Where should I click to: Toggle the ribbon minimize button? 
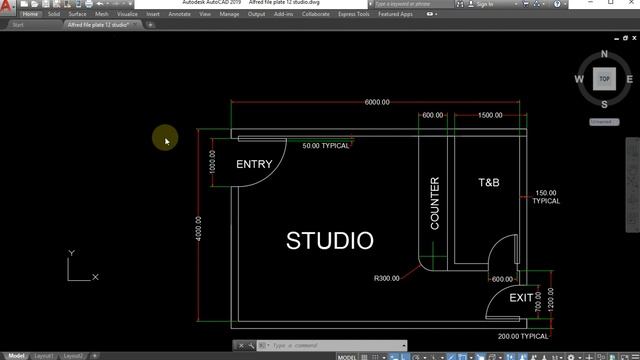point(430,14)
